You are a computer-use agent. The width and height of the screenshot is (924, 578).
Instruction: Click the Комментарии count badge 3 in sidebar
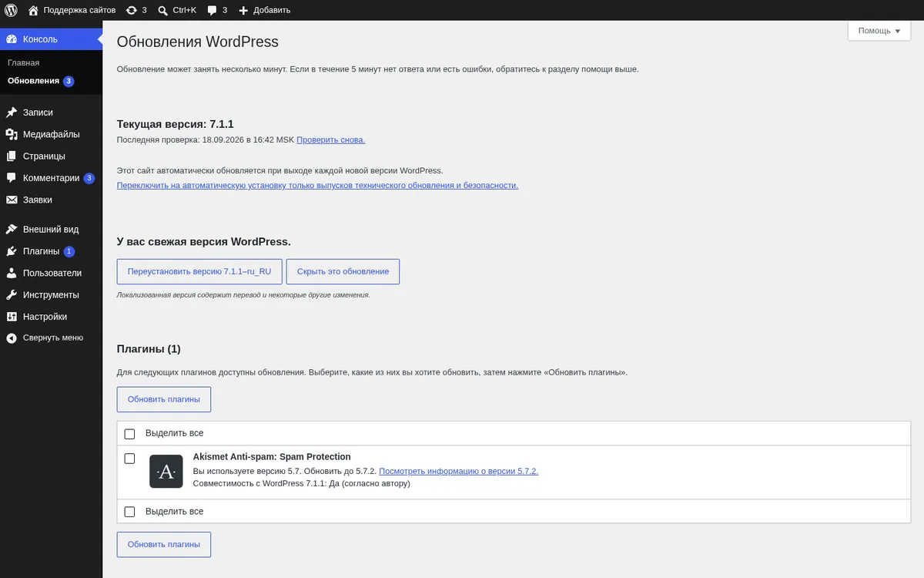[x=89, y=178]
